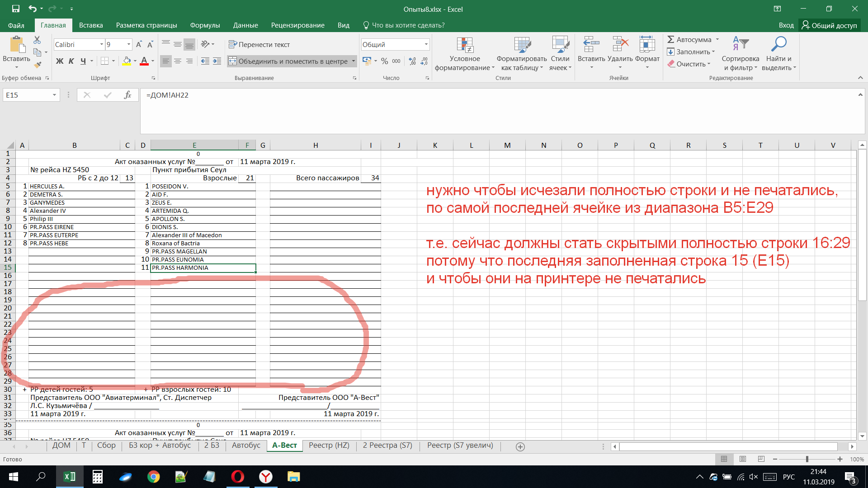Increase decimal places
Screen dimensions: 868x488
[412, 61]
